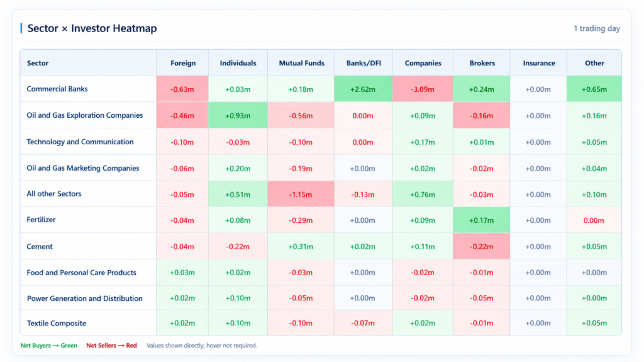
Task: Click the +0.03m Food Foreign cell
Action: click(182, 273)
